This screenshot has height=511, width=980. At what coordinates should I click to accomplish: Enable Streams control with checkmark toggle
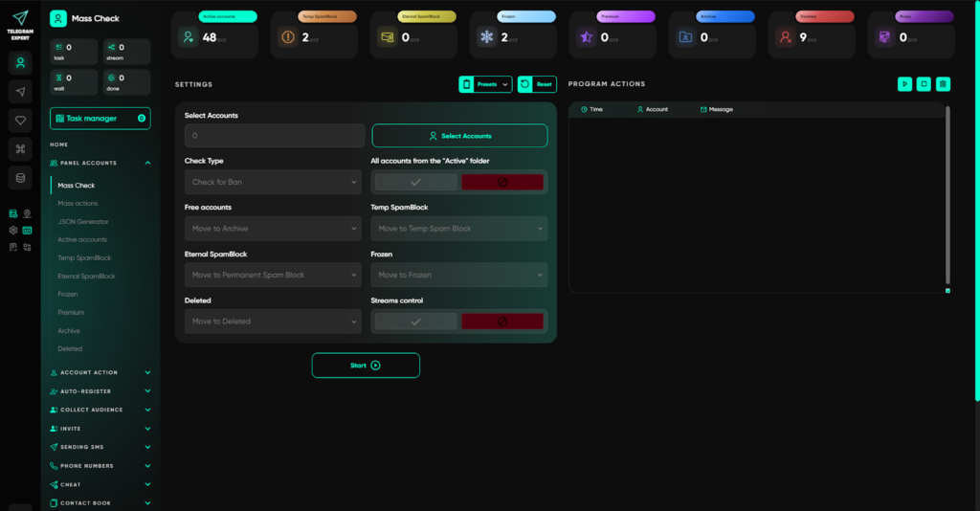(415, 322)
